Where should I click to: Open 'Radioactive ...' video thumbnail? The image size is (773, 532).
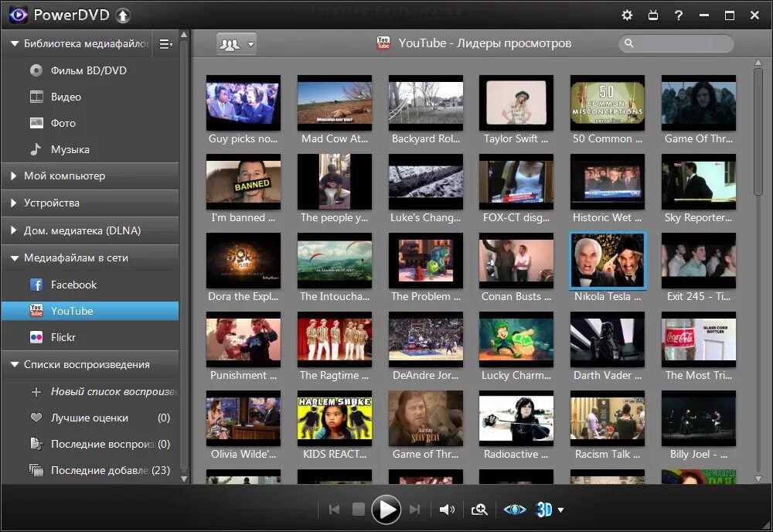516,418
